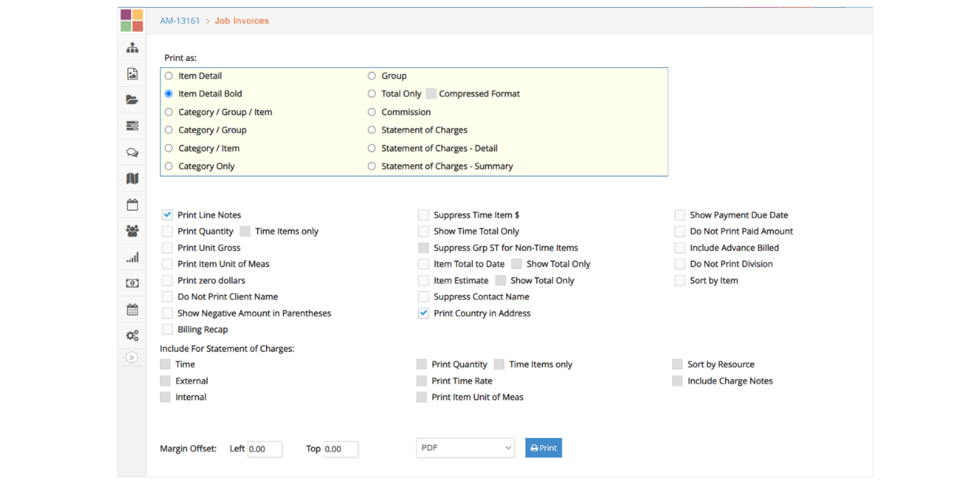Viewport: 980px width, 486px height.
Task: Select the Group radio option
Action: (372, 76)
